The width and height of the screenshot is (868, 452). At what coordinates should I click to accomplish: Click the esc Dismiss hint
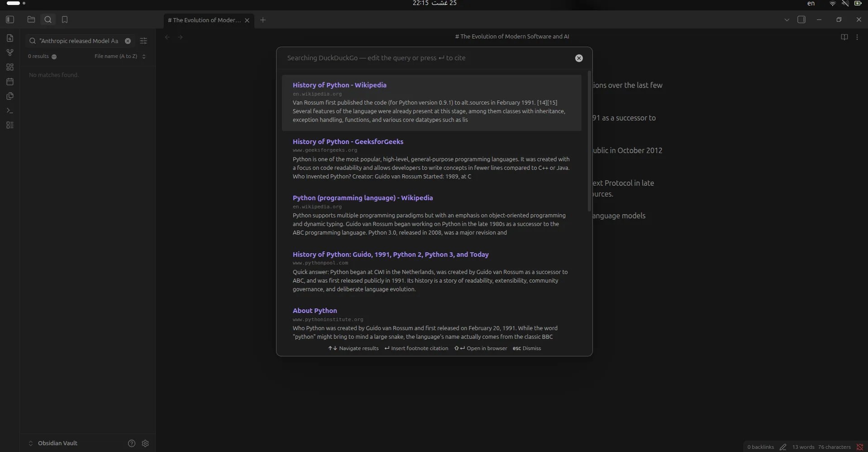527,348
